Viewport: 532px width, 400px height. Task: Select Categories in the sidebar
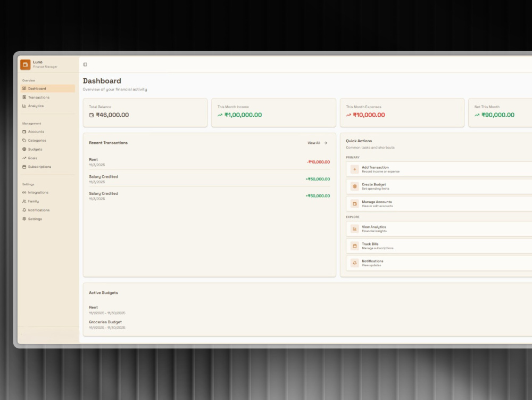[48, 140]
